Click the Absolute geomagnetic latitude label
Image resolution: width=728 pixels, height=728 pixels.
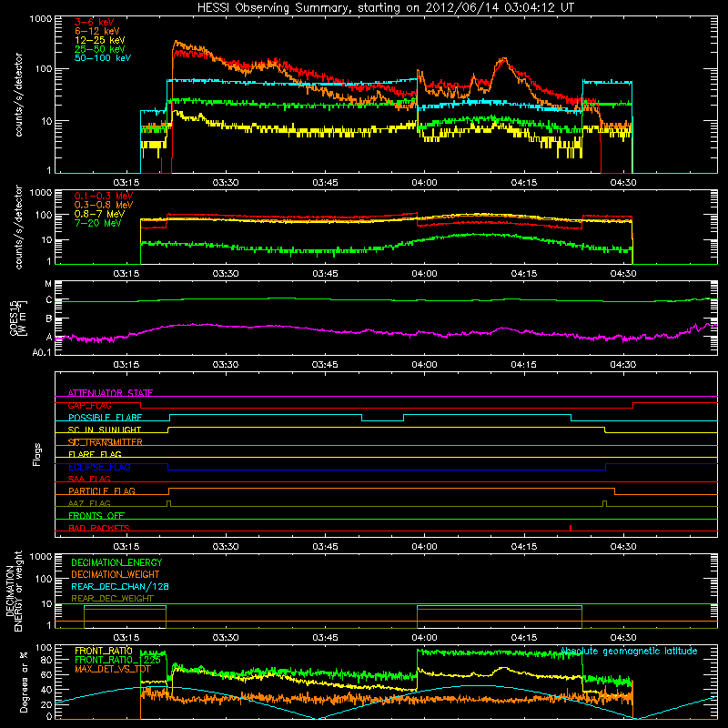629,651
